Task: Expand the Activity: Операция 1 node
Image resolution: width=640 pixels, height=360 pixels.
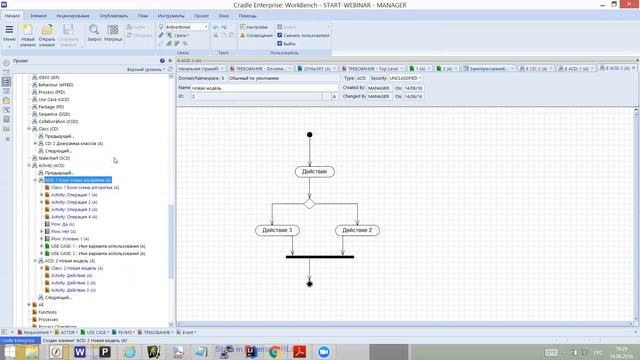Action: point(42,195)
